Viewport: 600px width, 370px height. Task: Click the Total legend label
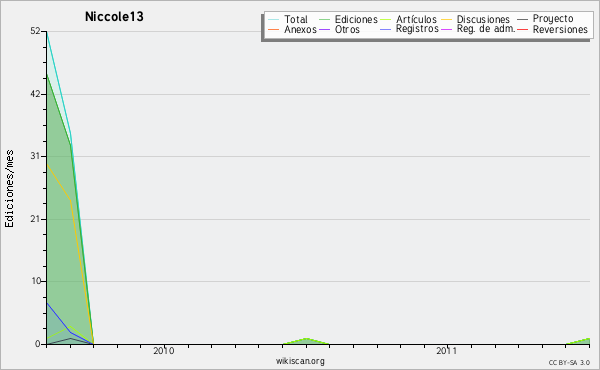(x=295, y=19)
